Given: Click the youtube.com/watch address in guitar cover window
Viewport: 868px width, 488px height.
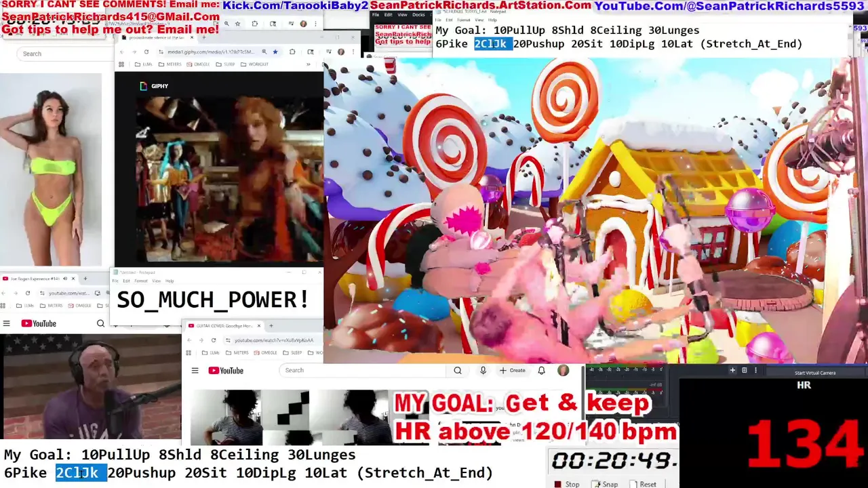Looking at the screenshot, I should (x=274, y=340).
